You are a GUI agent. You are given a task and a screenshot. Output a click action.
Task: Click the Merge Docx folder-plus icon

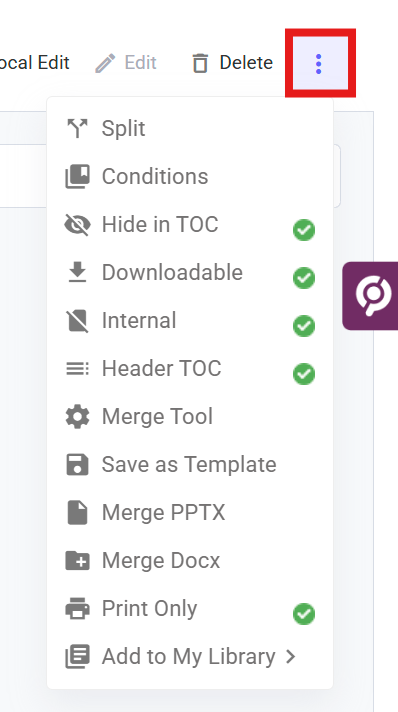pyautogui.click(x=77, y=560)
